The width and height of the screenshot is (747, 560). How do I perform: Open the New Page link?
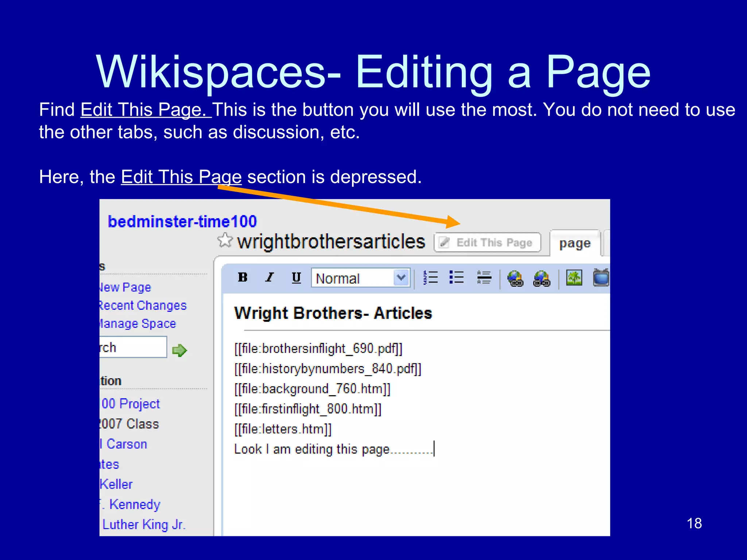(x=125, y=287)
